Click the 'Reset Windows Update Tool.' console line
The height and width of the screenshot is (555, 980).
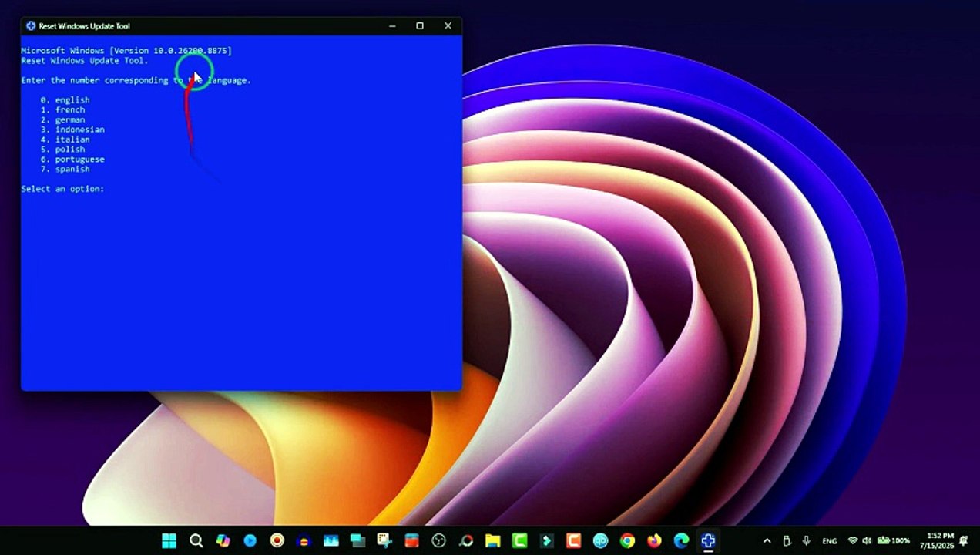pos(85,61)
